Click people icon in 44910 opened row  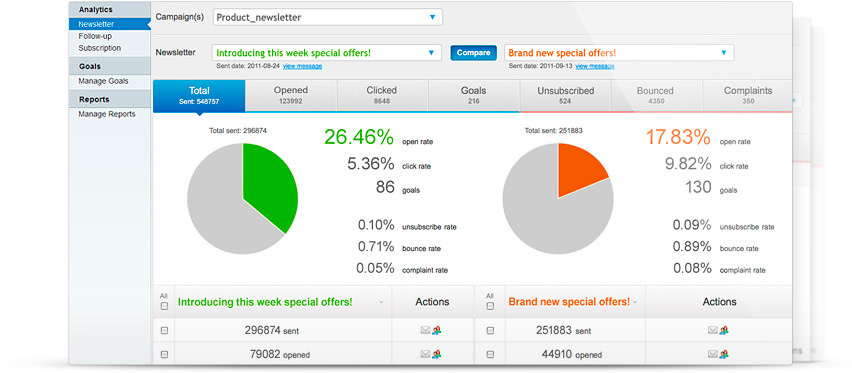(x=723, y=354)
